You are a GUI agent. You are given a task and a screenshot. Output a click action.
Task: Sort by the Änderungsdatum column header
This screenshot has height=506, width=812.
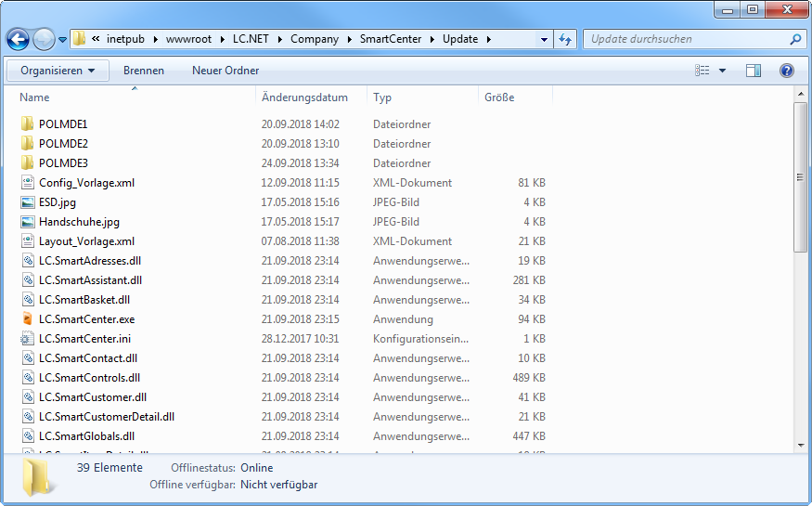[x=304, y=97]
